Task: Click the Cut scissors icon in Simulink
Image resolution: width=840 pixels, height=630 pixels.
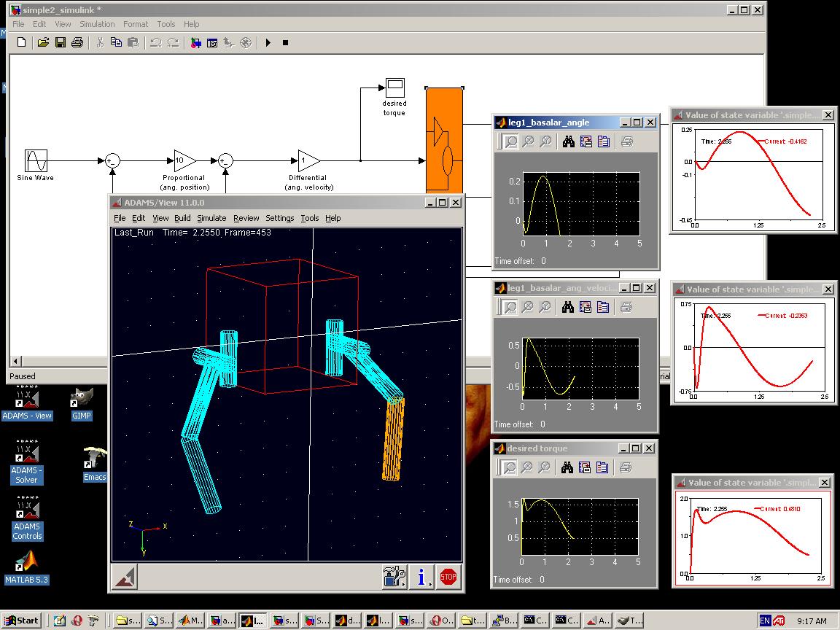Action: pos(100,42)
